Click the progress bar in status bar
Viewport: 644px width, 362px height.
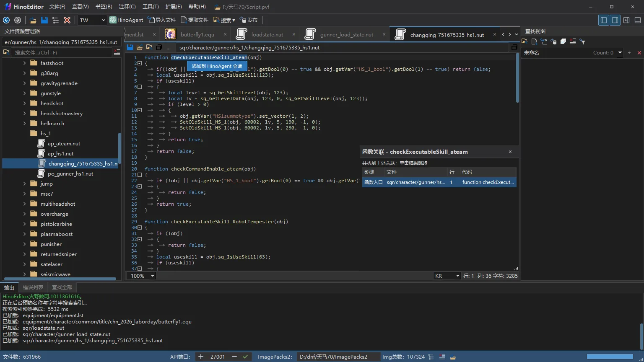coord(610,357)
